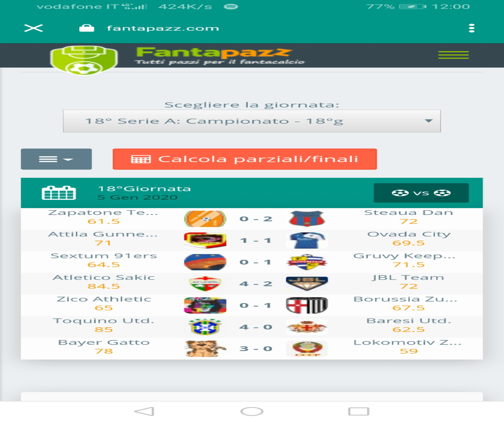Open the JBL Team logo
Viewport: 504px width, 422px height.
click(307, 284)
